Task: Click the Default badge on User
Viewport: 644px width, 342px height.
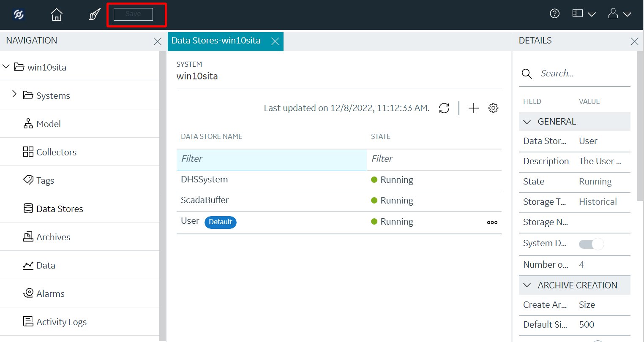Action: coord(221,222)
